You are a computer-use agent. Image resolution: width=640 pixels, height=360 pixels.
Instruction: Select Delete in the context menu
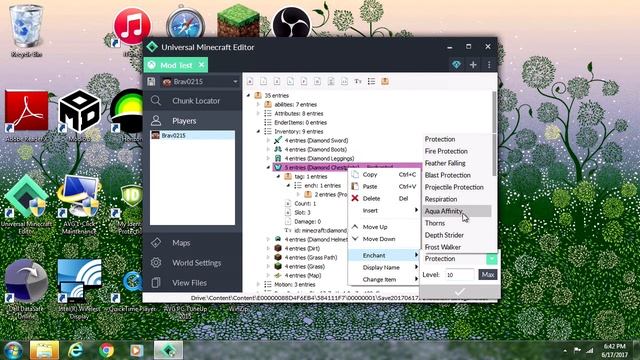(x=384, y=198)
